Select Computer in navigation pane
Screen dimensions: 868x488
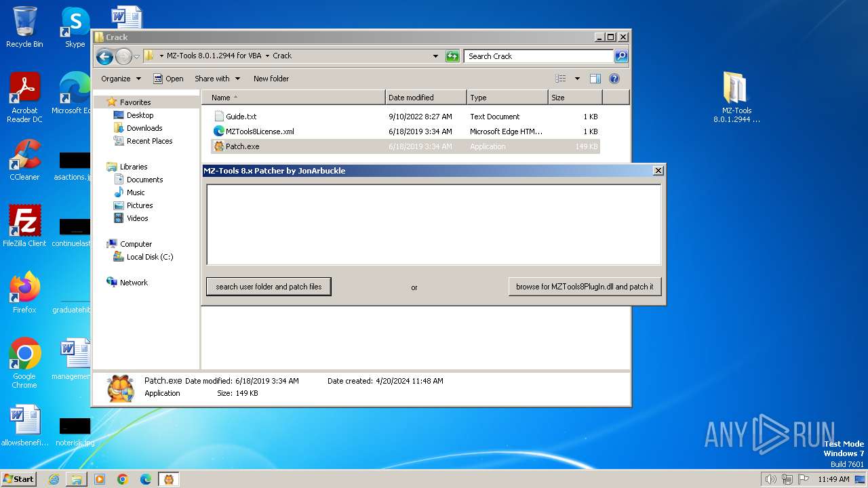click(136, 244)
